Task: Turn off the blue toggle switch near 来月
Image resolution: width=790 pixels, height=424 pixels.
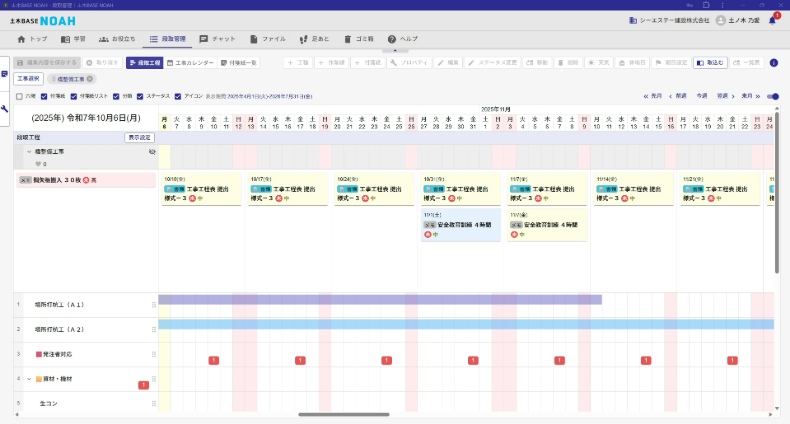Action: [773, 96]
